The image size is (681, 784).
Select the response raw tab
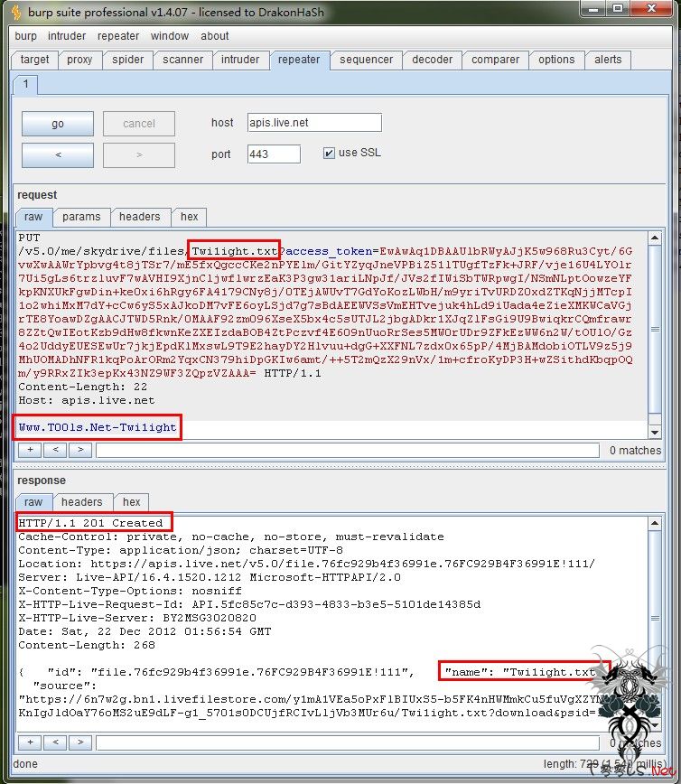point(33,502)
